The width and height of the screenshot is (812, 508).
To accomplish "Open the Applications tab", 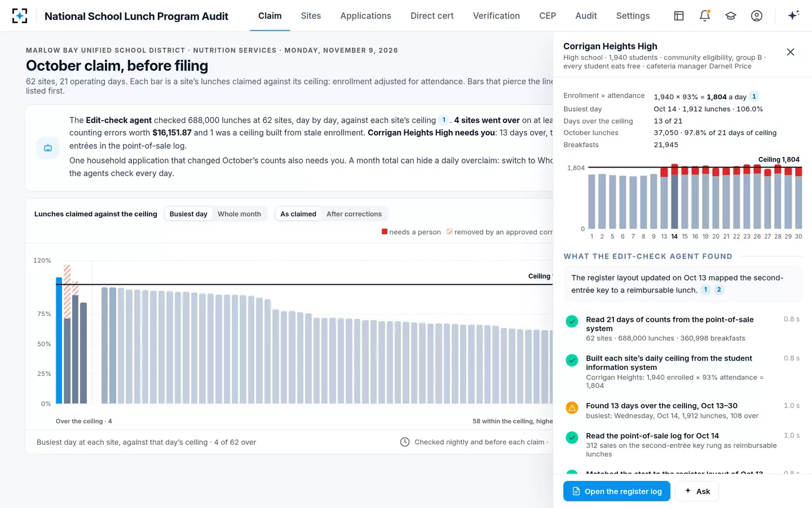I will 365,16.
